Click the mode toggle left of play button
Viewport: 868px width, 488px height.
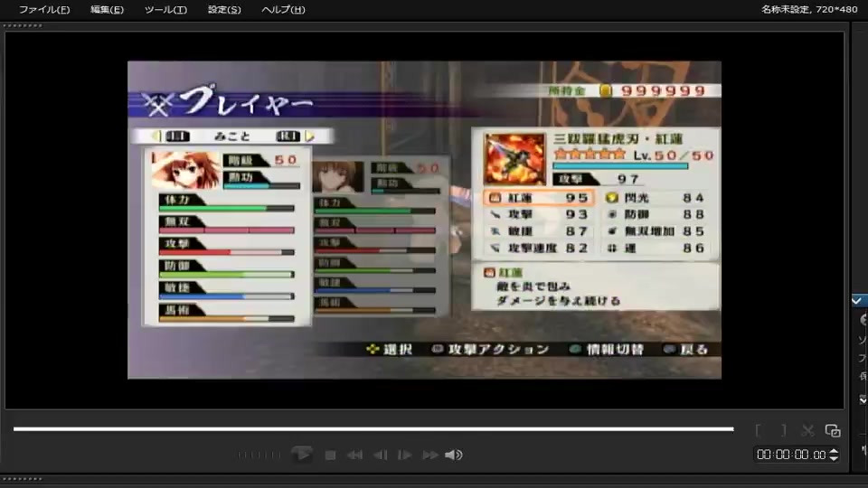259,455
